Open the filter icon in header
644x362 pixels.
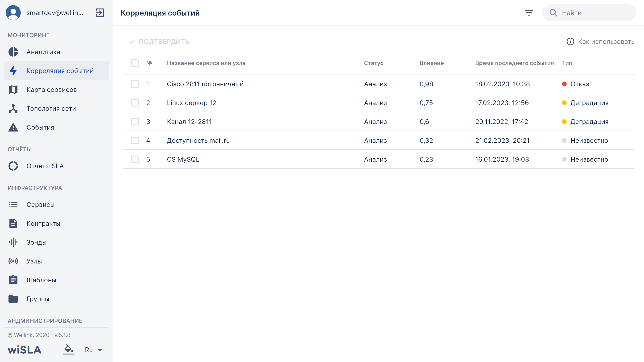tap(529, 13)
